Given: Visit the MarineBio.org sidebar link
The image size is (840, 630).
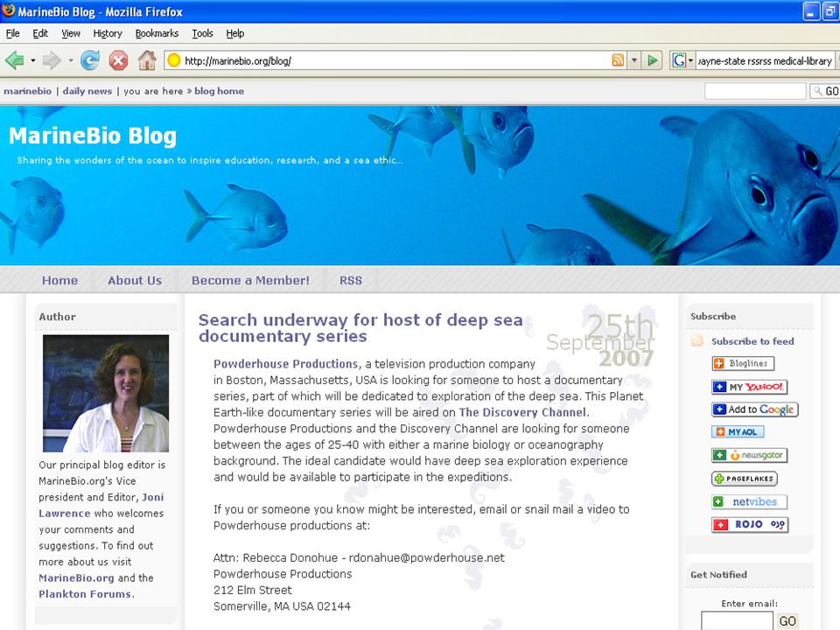Looking at the screenshot, I should coord(76,578).
